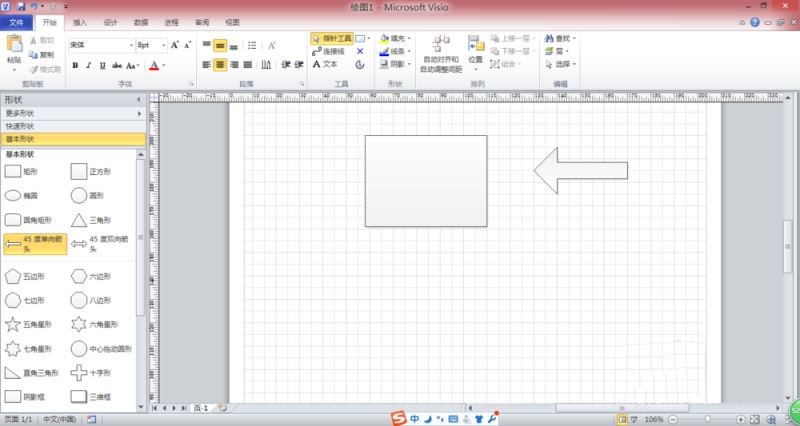Click the Copy (复制) icon

pyautogui.click(x=34, y=55)
